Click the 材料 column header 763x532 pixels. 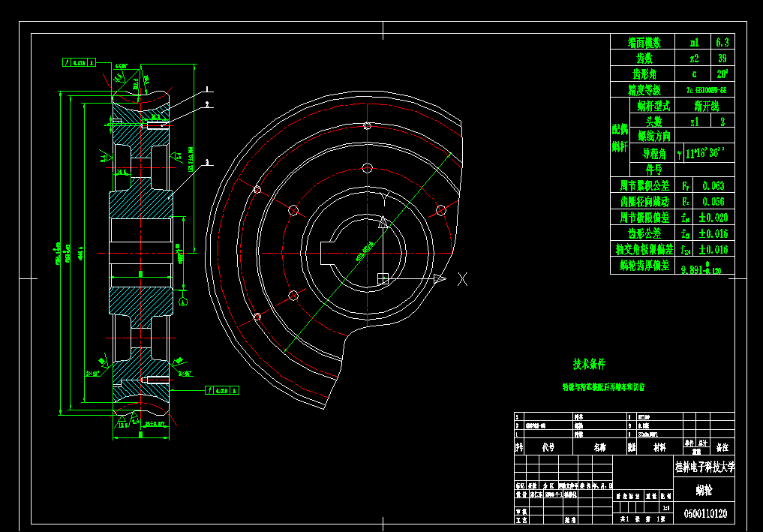tap(659, 446)
